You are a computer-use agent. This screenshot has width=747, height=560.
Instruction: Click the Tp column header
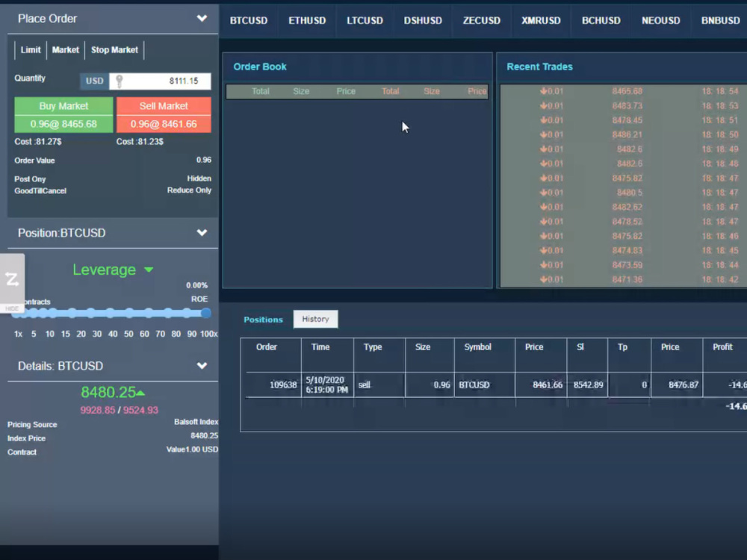pyautogui.click(x=622, y=347)
